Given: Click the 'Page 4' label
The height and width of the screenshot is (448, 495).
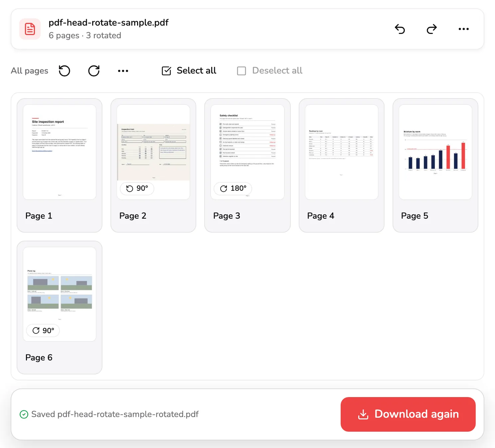Looking at the screenshot, I should point(321,216).
